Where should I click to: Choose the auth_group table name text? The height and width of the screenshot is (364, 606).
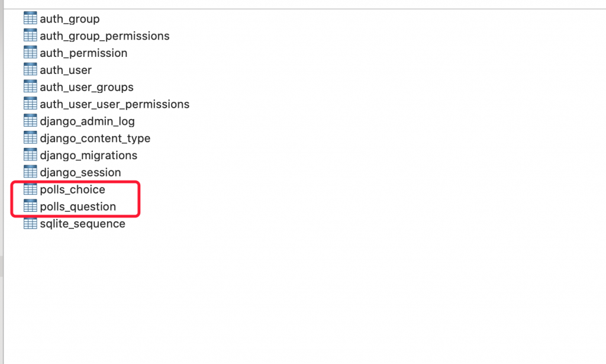[x=69, y=19]
